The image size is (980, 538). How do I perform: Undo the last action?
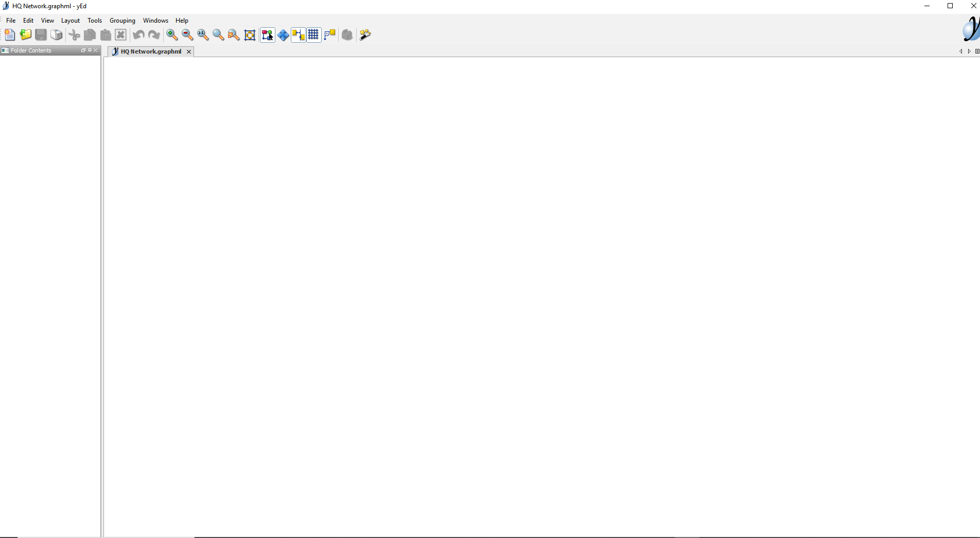(138, 35)
